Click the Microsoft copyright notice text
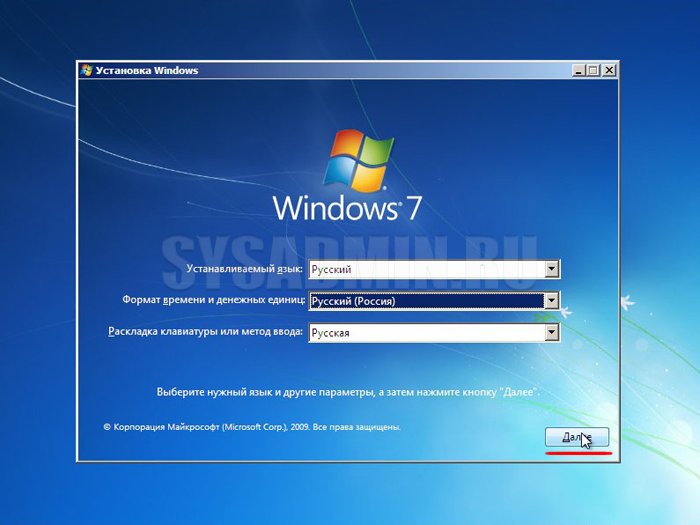 [x=252, y=426]
